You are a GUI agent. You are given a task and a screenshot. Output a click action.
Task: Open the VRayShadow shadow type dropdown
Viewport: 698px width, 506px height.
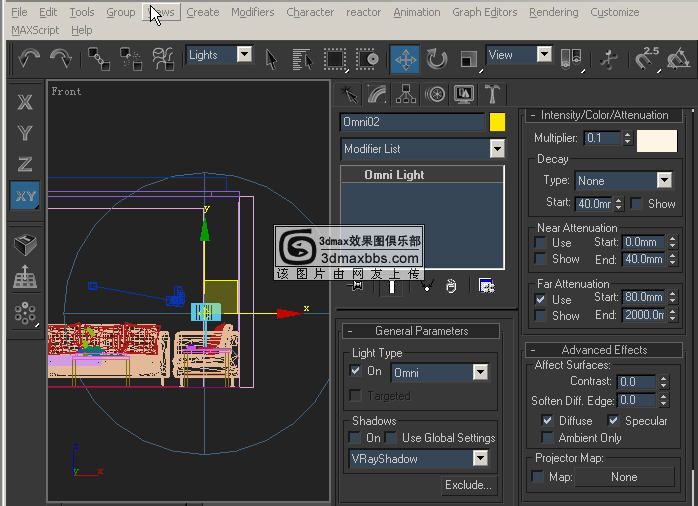[x=480, y=458]
